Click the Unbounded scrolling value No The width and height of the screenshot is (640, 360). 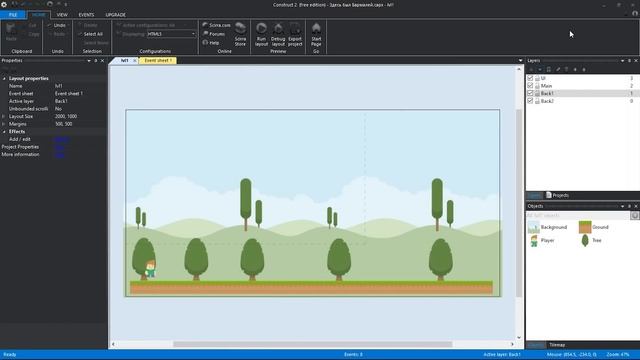pyautogui.click(x=58, y=109)
